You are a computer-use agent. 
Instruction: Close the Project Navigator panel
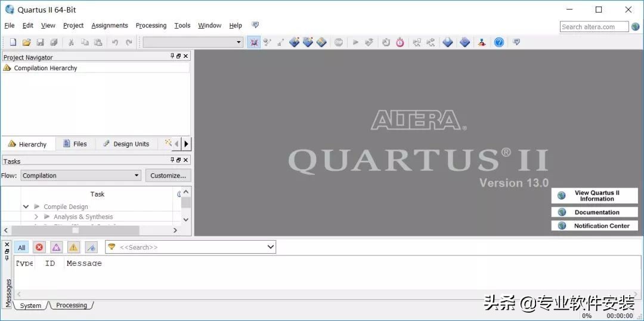click(x=185, y=56)
